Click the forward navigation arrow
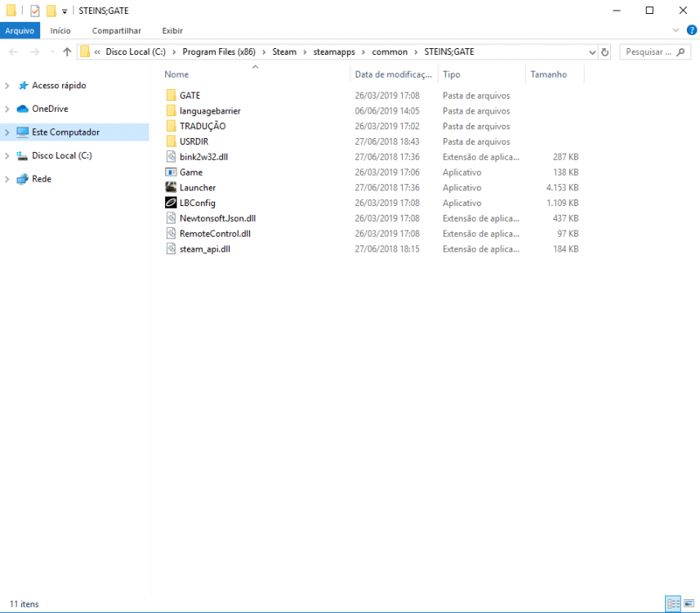The image size is (700, 613). (x=34, y=51)
